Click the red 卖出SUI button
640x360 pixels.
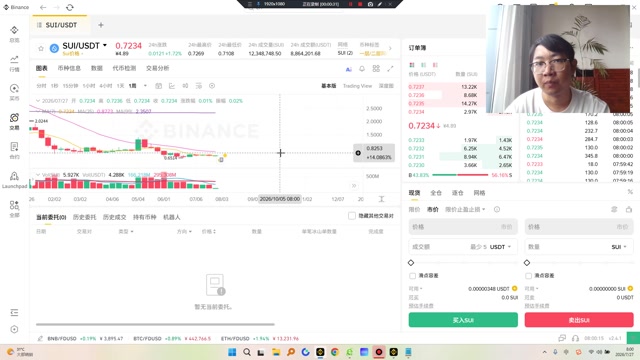click(x=579, y=320)
